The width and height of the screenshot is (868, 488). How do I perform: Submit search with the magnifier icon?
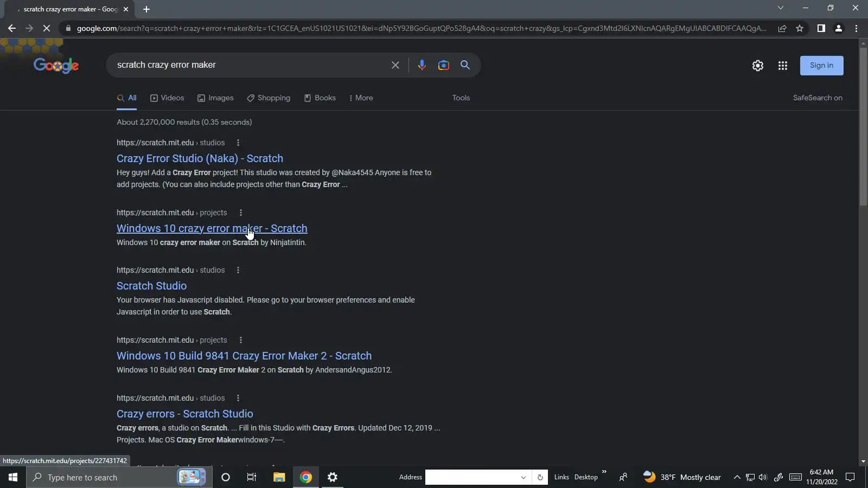tap(465, 65)
